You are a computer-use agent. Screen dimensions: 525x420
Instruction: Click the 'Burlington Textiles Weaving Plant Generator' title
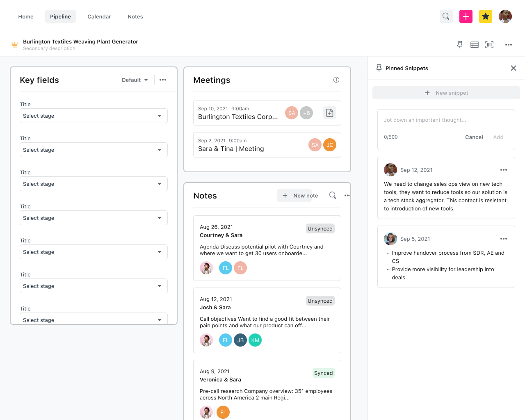pyautogui.click(x=80, y=41)
